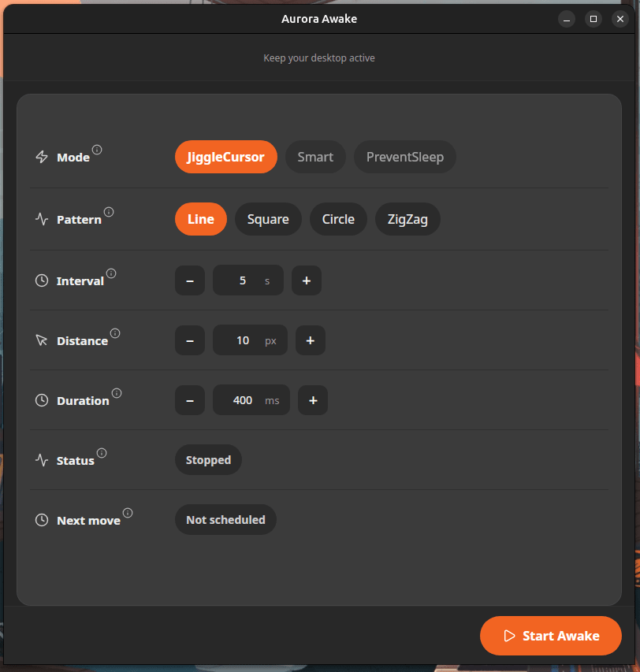Increase the Distance value
640x672 pixels.
point(311,340)
